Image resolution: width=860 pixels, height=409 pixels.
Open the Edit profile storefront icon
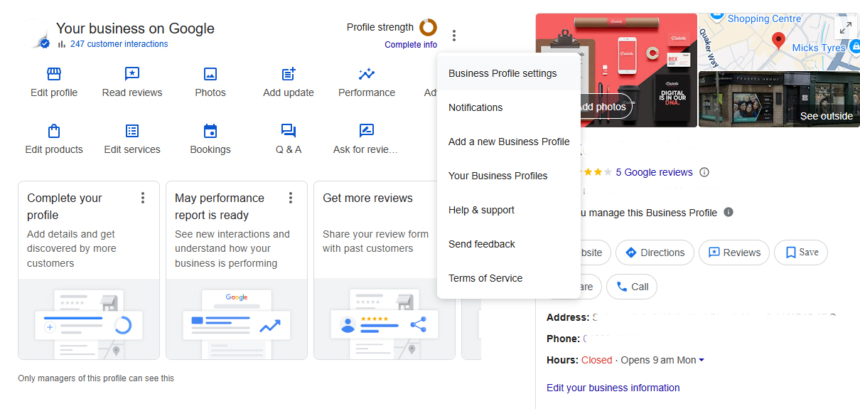(x=54, y=74)
